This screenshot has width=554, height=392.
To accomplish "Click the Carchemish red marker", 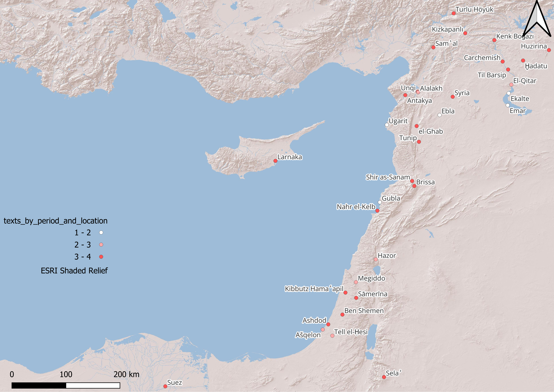I will [503, 61].
